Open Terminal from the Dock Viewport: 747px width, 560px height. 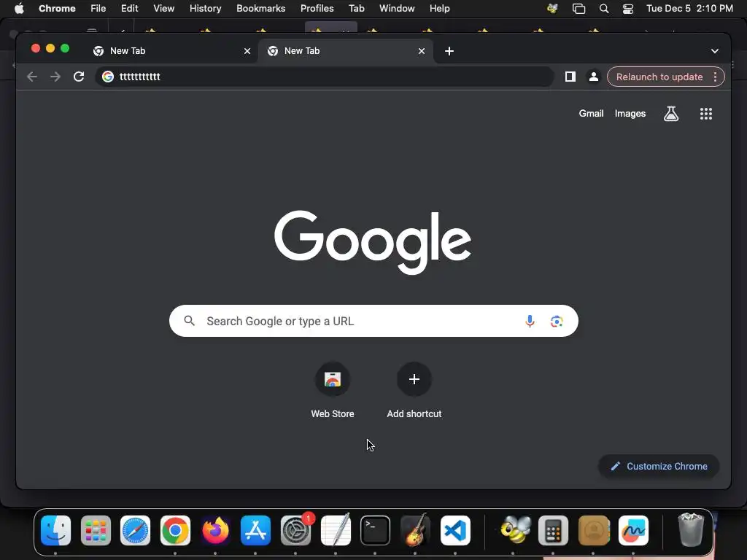tap(375, 531)
